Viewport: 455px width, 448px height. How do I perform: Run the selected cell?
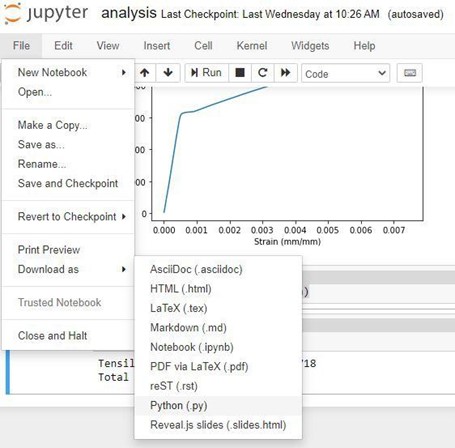[207, 73]
